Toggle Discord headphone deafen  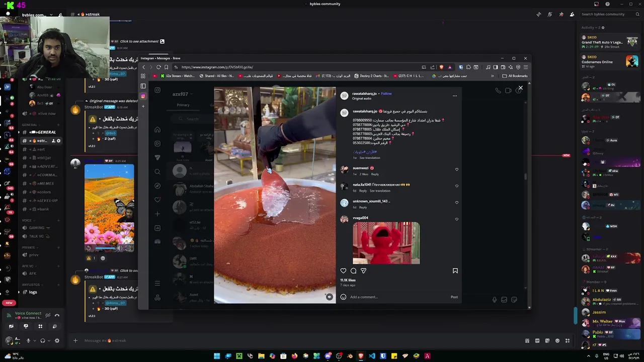click(42, 340)
